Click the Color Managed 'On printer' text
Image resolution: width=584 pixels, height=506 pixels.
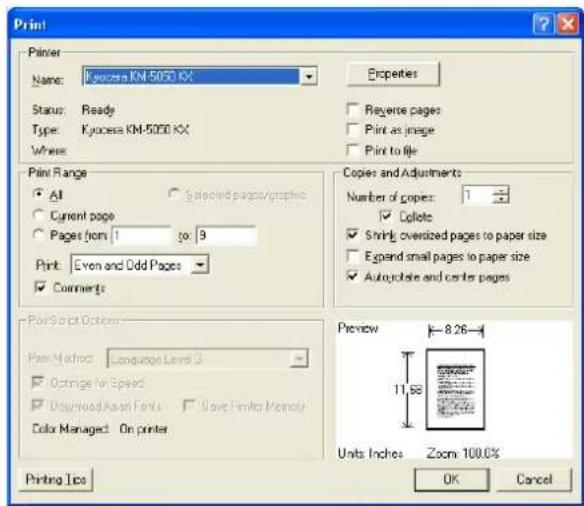[x=143, y=429]
